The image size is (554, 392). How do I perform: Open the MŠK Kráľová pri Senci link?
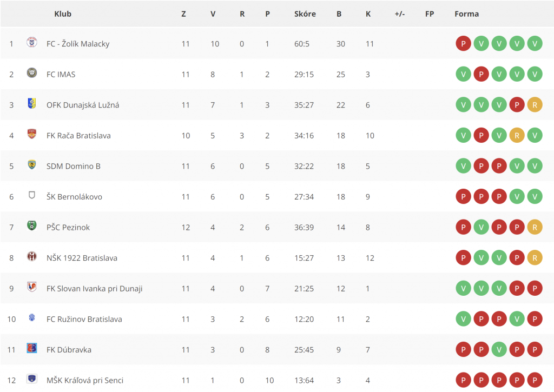tap(85, 380)
